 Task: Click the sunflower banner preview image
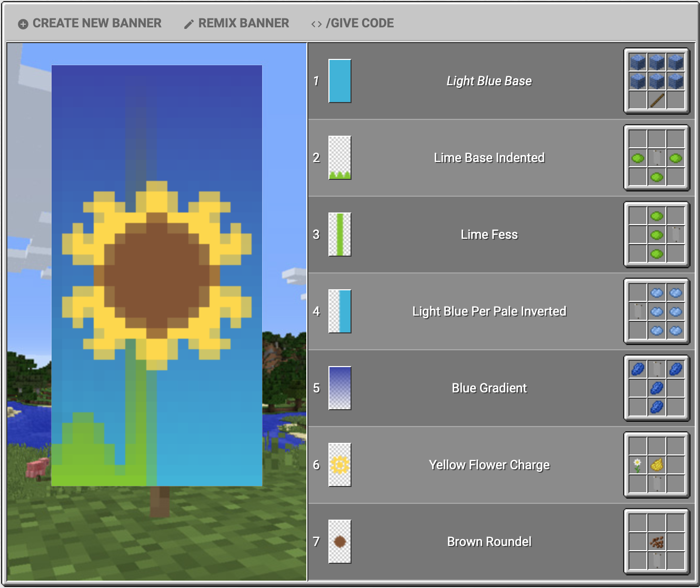click(x=157, y=276)
